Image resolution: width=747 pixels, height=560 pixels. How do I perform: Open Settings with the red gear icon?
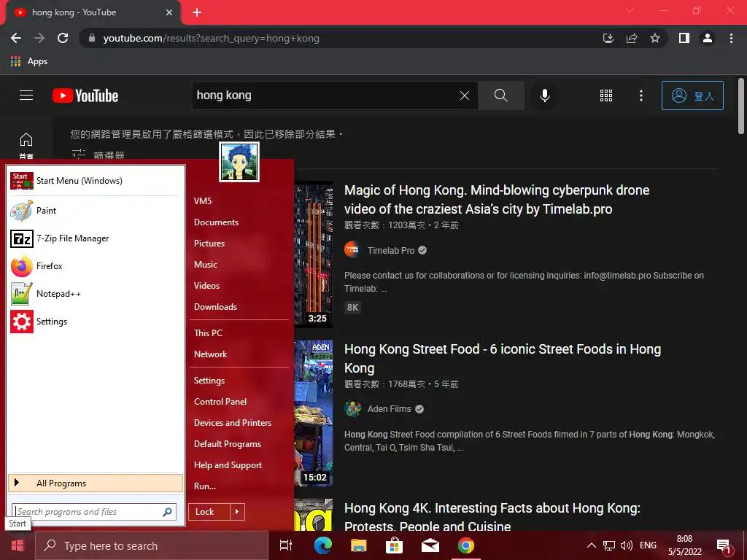tap(96, 322)
